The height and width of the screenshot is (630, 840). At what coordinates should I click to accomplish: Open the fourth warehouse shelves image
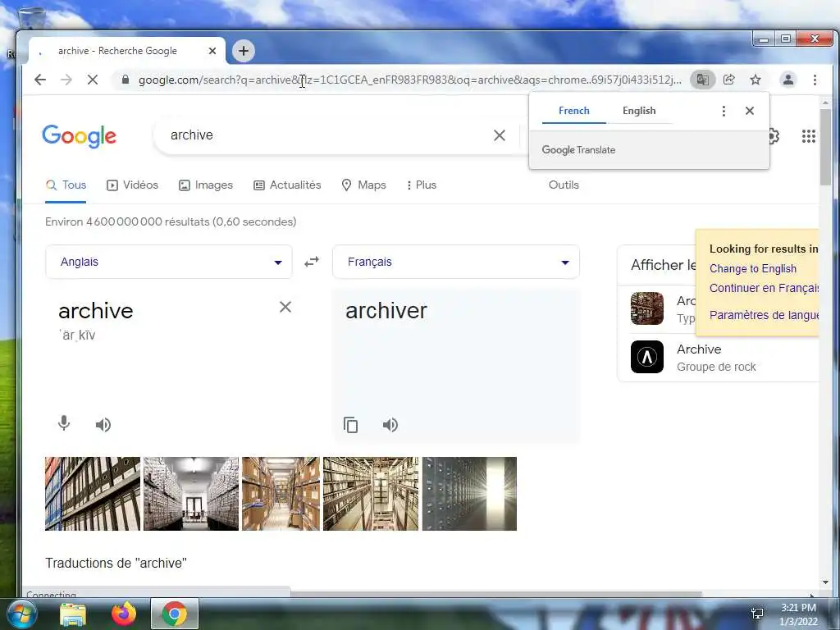coord(371,494)
